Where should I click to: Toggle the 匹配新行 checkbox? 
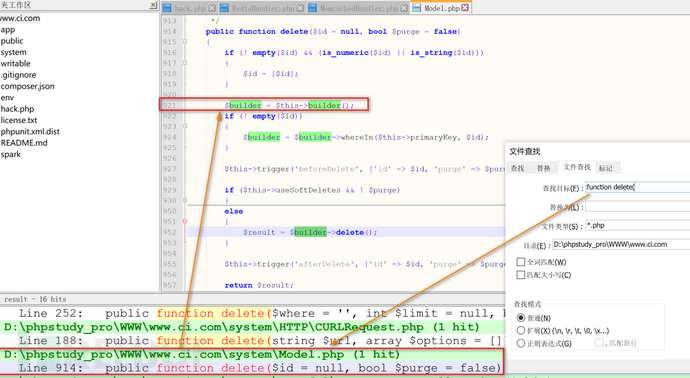[599, 342]
